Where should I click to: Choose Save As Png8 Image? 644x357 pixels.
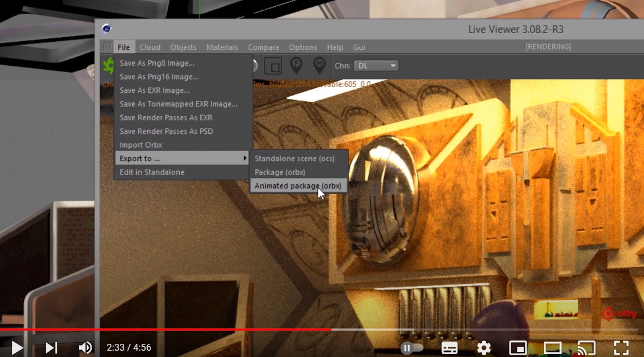click(x=183, y=63)
